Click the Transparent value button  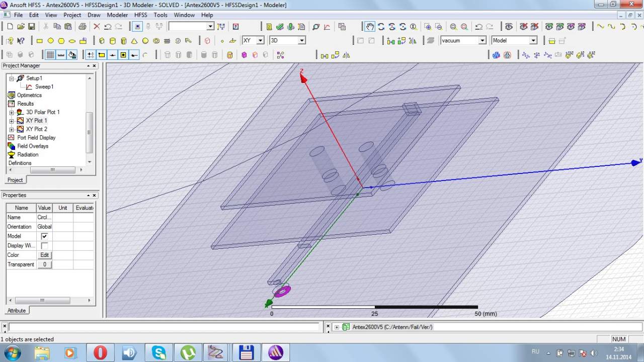pyautogui.click(x=44, y=264)
